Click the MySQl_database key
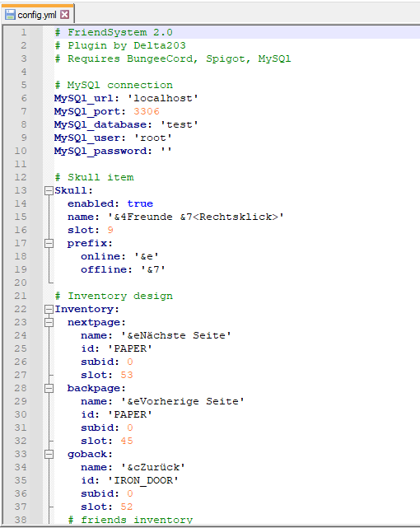This screenshot has height=528, width=420. point(100,124)
